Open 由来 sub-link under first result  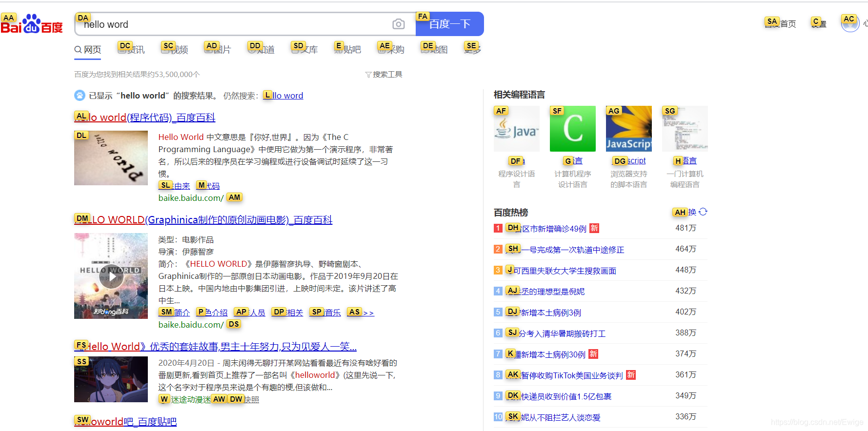point(174,186)
